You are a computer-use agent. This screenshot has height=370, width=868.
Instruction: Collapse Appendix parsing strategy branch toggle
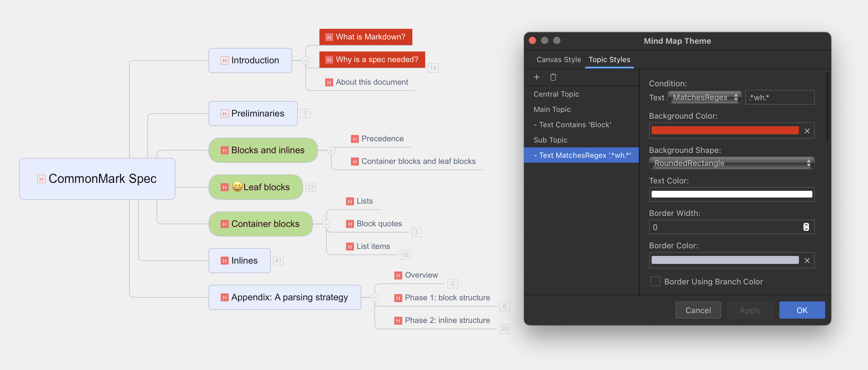pos(374,298)
